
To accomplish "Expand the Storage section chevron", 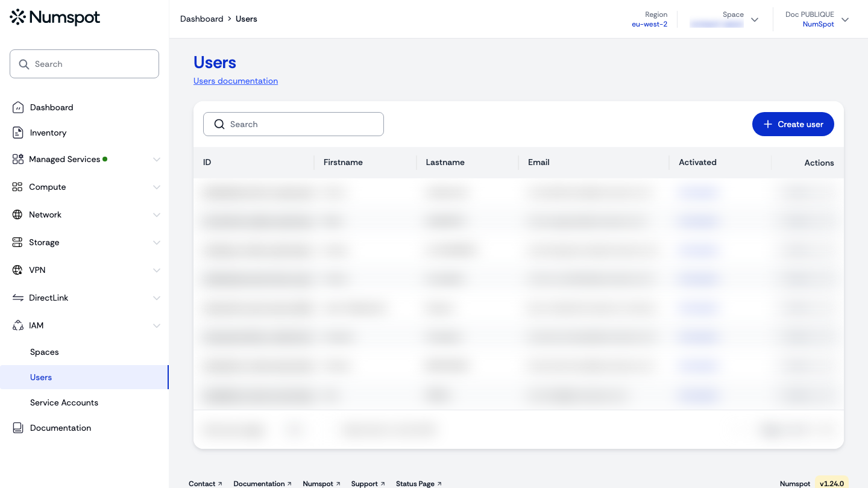I will coord(157,243).
